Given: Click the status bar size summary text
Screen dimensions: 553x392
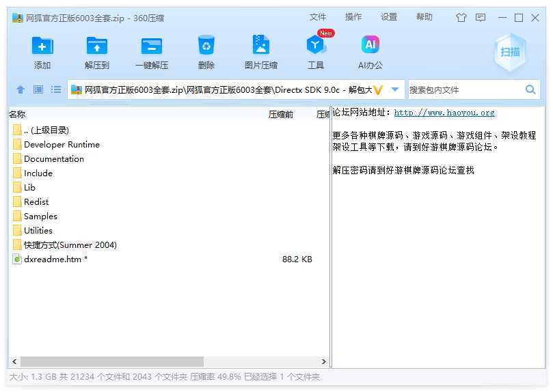Looking at the screenshot, I should pos(165,377).
